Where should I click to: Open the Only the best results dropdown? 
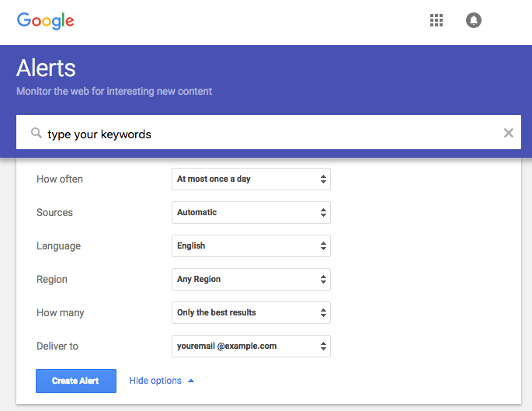(x=251, y=312)
